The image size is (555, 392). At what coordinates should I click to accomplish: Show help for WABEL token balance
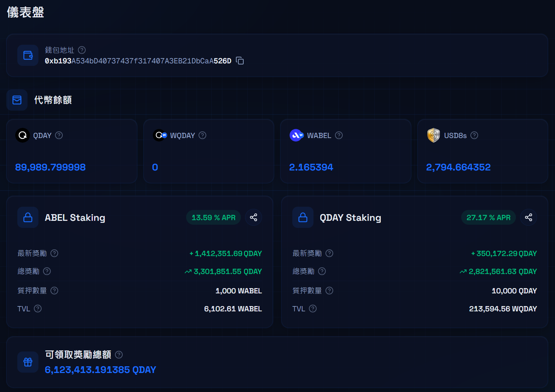pyautogui.click(x=339, y=135)
